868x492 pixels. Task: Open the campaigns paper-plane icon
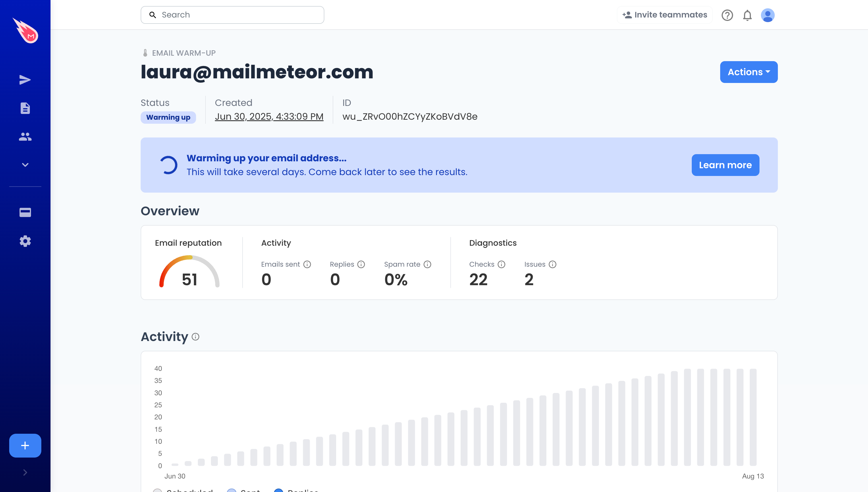pyautogui.click(x=25, y=80)
